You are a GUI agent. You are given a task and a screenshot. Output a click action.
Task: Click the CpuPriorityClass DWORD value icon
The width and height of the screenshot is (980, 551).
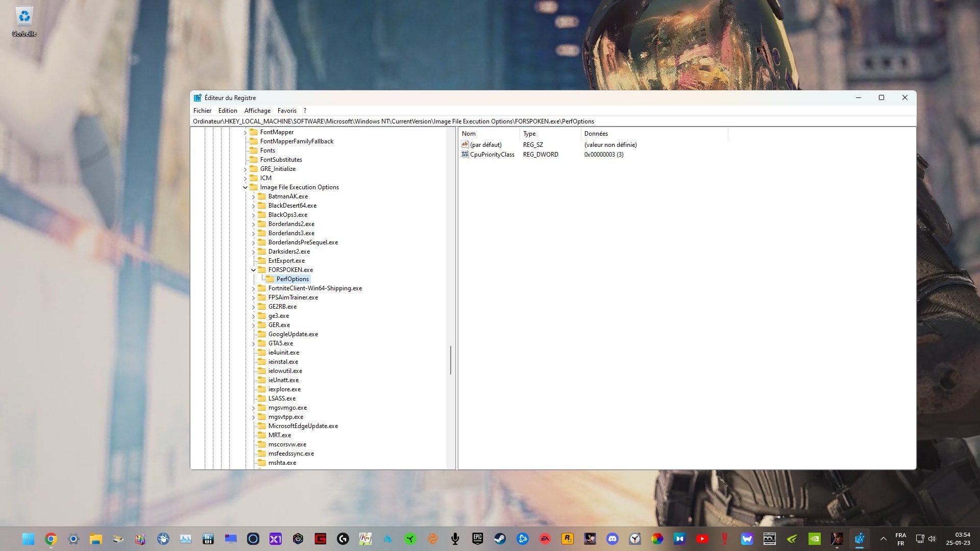coord(464,154)
